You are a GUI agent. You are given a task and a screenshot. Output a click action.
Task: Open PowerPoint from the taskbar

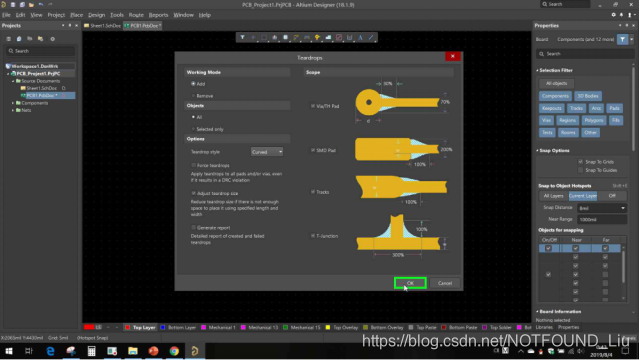[x=153, y=351]
